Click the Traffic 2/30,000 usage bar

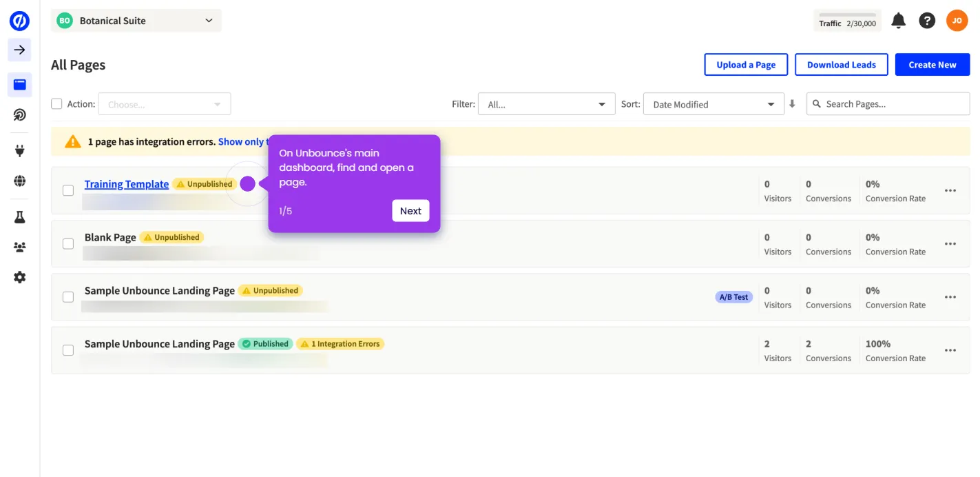point(848,21)
